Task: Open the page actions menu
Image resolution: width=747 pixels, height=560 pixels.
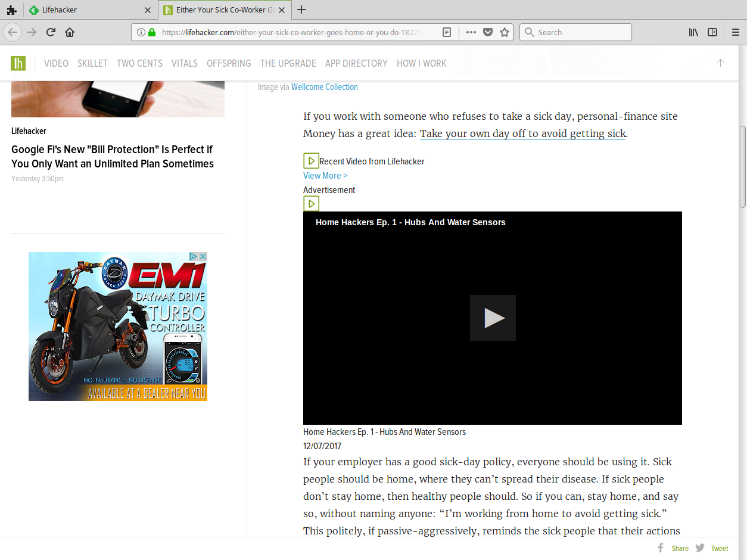Action: coord(471,32)
